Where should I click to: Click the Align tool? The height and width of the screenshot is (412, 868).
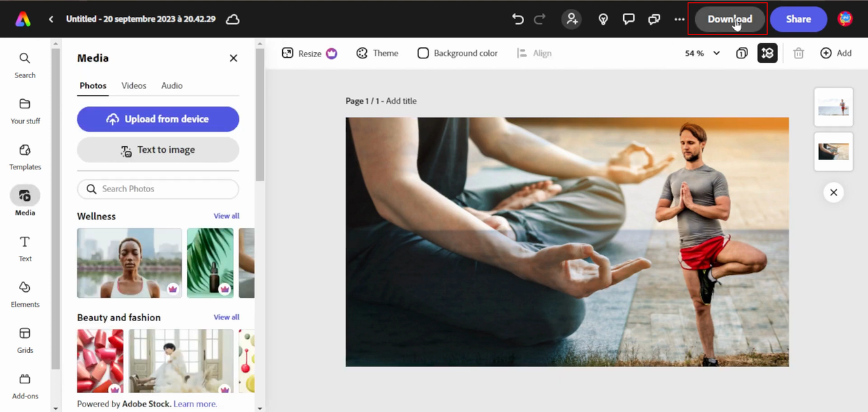pos(534,53)
